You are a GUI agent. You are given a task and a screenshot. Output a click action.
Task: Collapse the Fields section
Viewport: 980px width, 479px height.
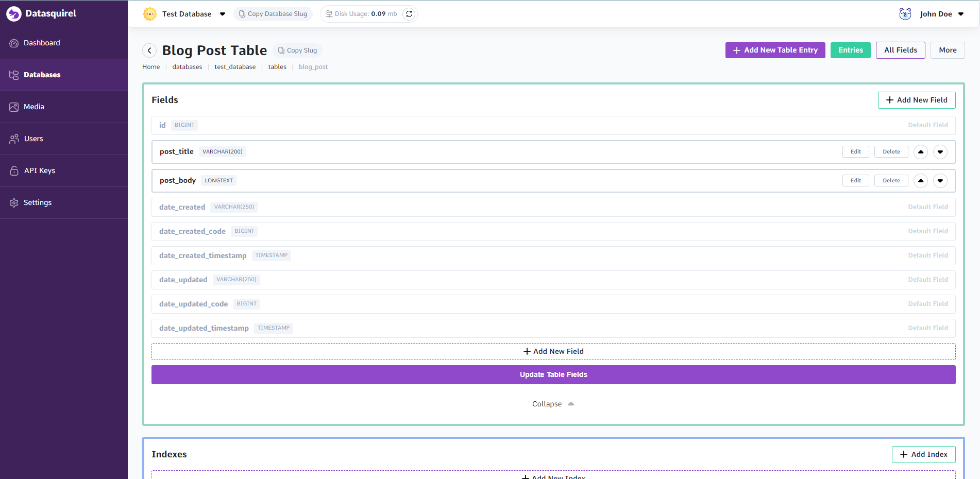553,404
